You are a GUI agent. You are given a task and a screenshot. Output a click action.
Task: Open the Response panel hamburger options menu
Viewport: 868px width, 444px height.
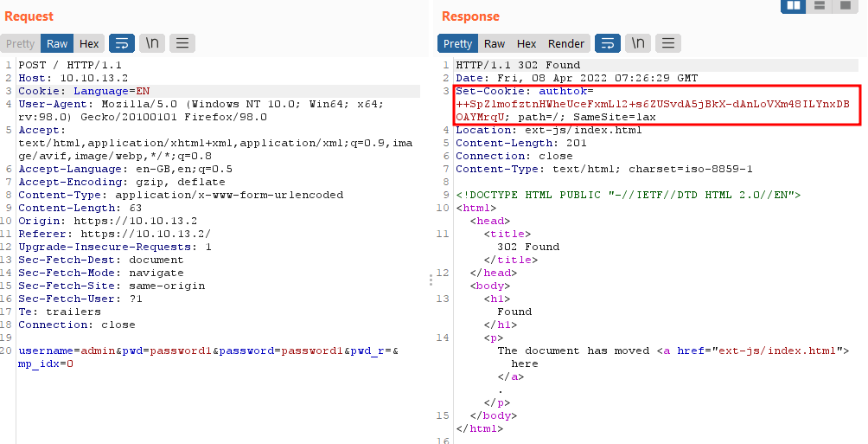tap(667, 43)
